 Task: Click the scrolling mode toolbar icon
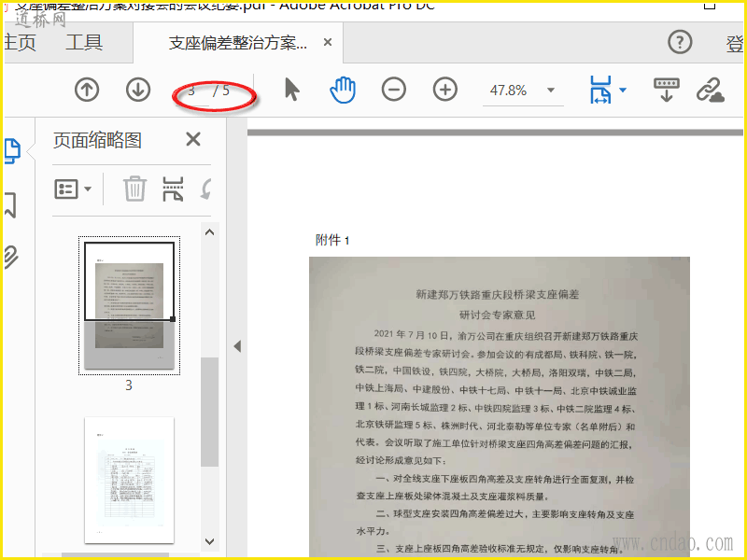[x=666, y=90]
